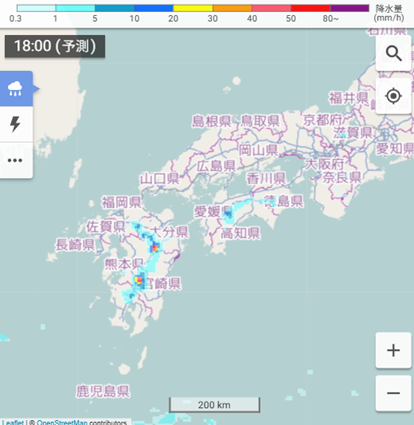The width and height of the screenshot is (414, 425).
Task: Click the 広島県 map label
Action: pyautogui.click(x=216, y=166)
